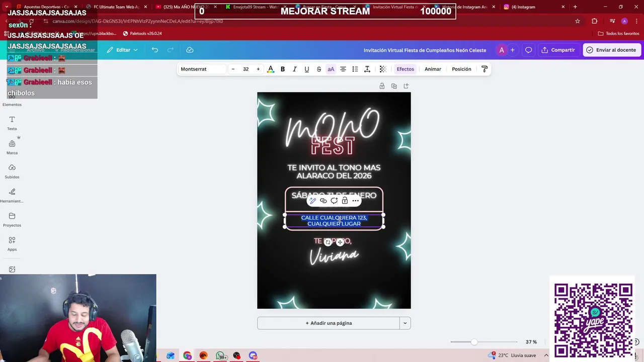Click Añadir una página button
The image size is (644, 362).
[329, 323]
